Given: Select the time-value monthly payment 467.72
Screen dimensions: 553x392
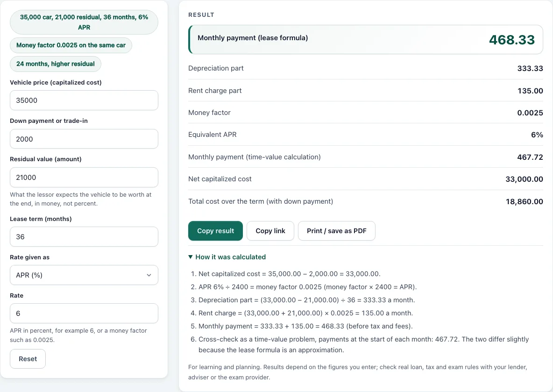Looking at the screenshot, I should click(x=530, y=157).
